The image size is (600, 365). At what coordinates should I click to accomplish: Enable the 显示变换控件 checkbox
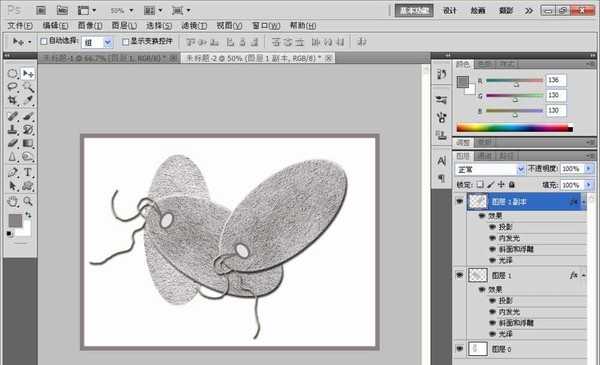point(125,41)
